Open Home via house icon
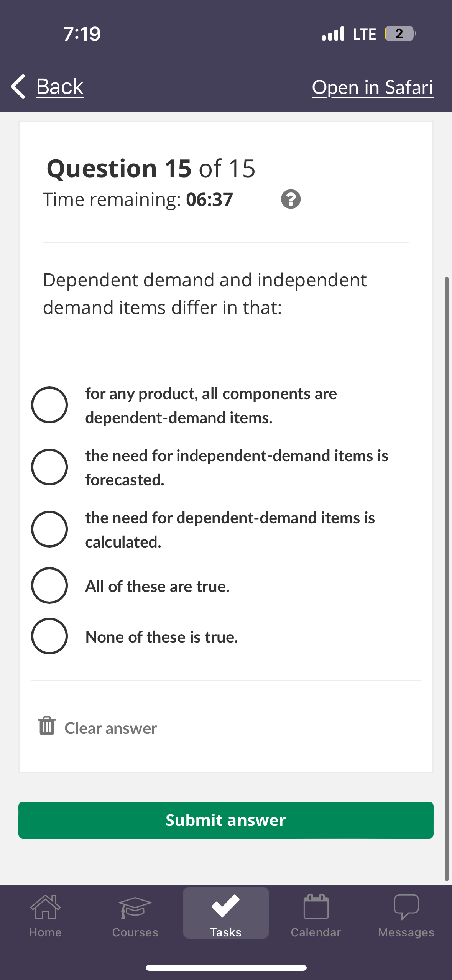452x980 pixels. coord(45,907)
